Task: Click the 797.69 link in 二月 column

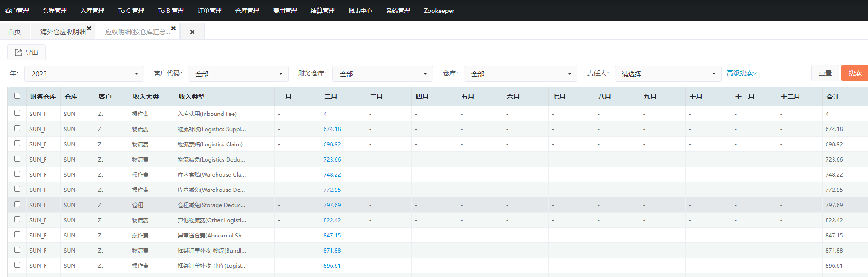Action: tap(332, 205)
